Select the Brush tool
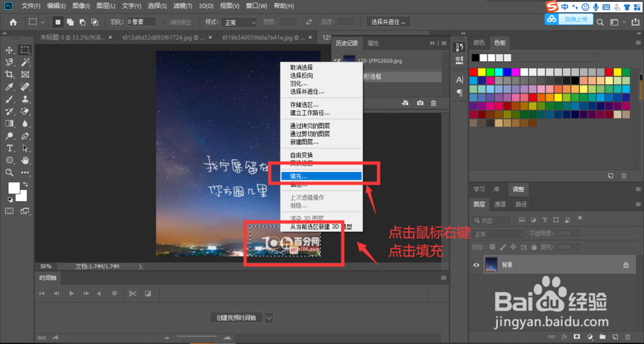This screenshot has height=344, width=644. tap(9, 99)
